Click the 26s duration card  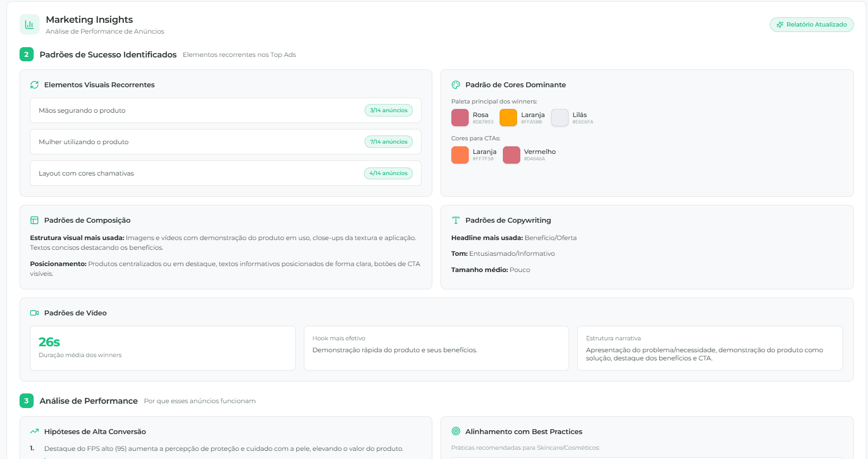(x=163, y=348)
